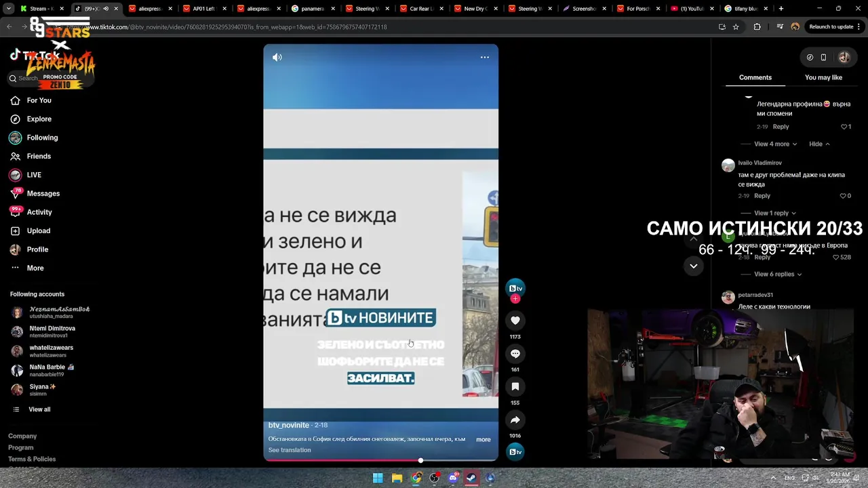Click the Get app phone icon

click(x=823, y=58)
